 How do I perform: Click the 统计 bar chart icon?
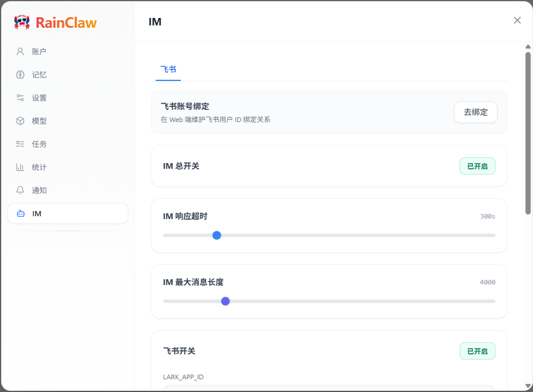pyautogui.click(x=20, y=167)
